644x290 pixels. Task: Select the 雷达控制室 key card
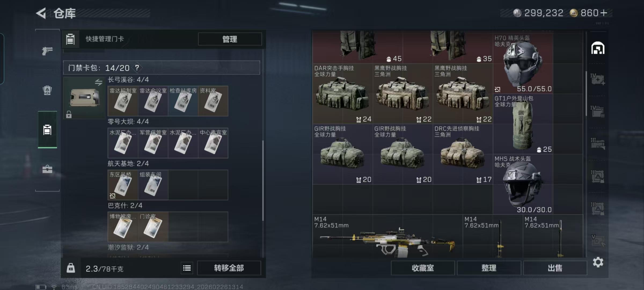coord(123,101)
